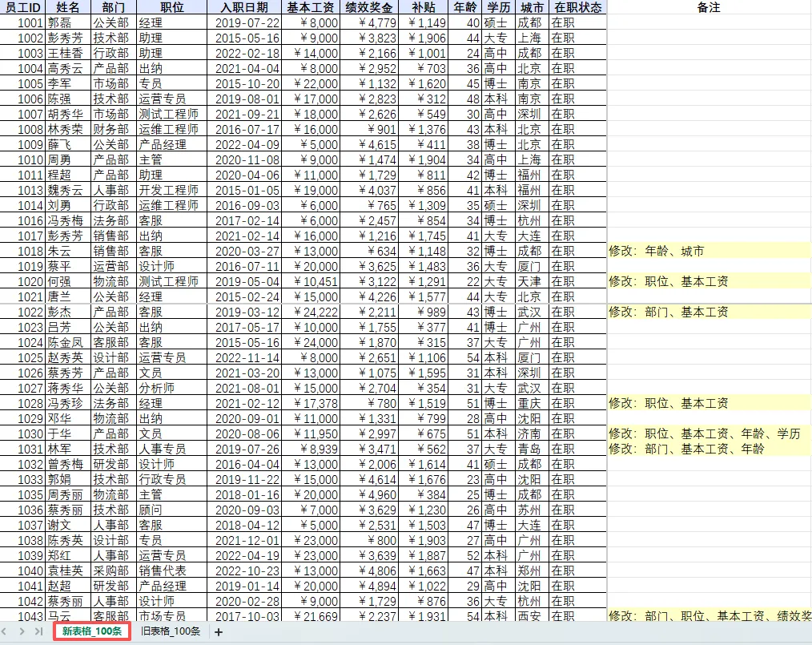Select the department cell 采购部

114,570
